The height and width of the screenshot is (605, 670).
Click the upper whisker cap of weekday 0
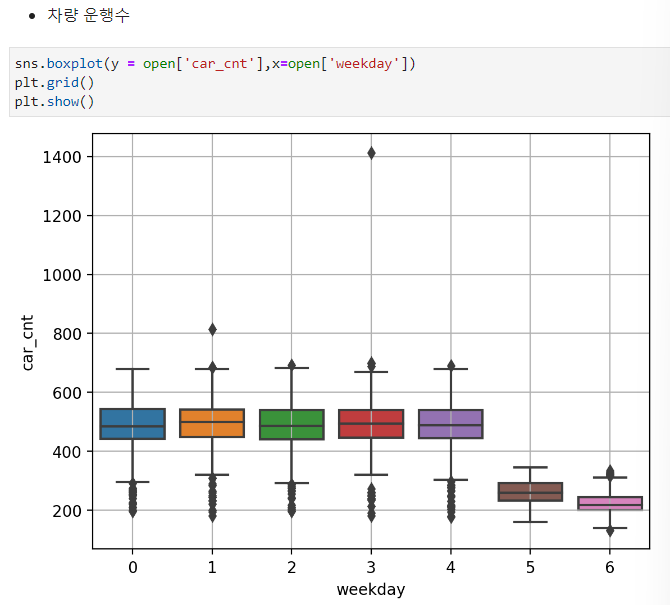point(132,369)
